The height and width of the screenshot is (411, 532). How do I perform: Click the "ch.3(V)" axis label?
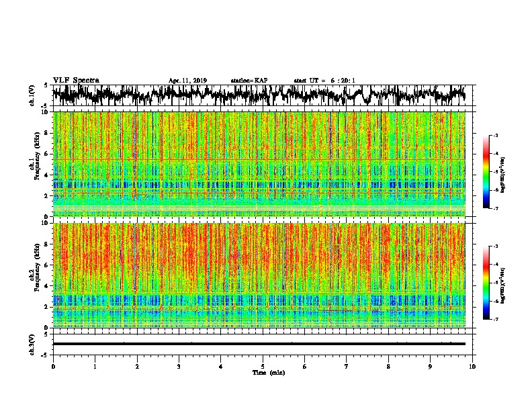pos(32,345)
